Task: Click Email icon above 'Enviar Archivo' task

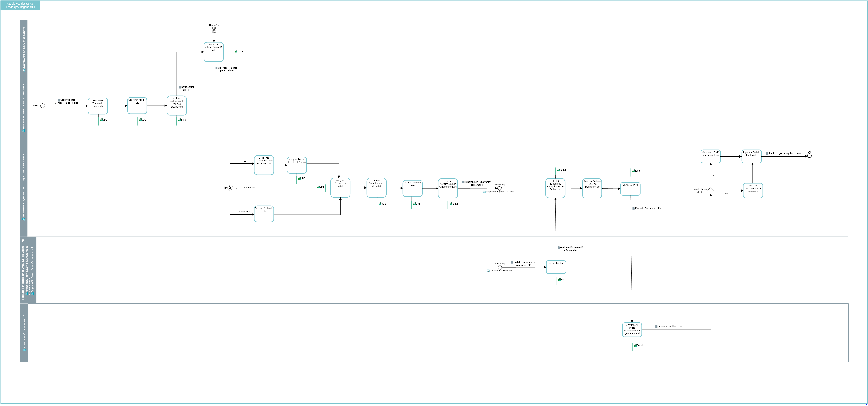Action: coord(634,171)
